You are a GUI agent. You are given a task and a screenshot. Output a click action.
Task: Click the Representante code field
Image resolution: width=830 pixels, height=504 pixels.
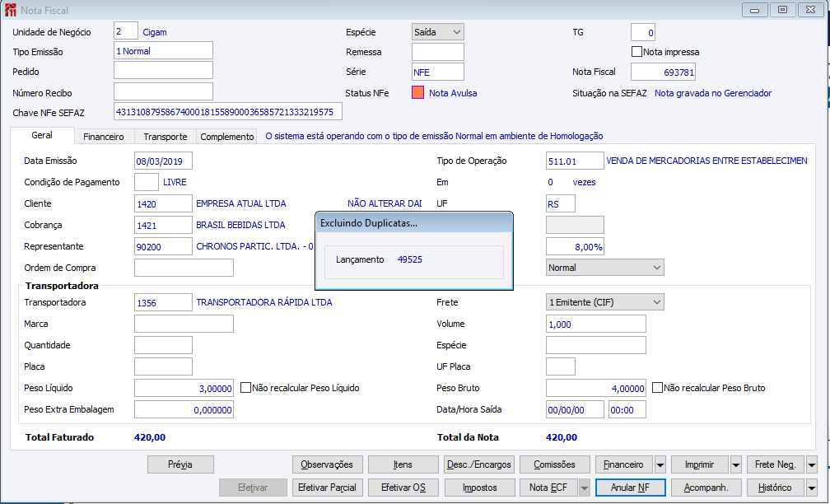[163, 246]
